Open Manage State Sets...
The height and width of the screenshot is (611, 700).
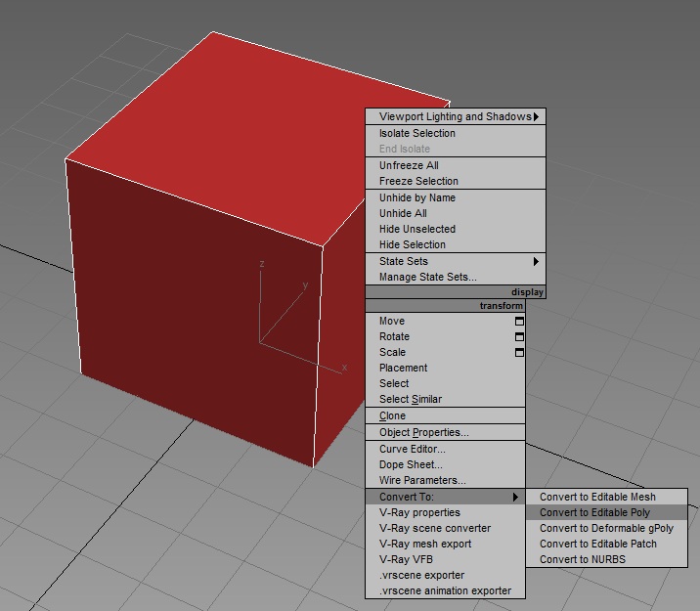coord(456,277)
